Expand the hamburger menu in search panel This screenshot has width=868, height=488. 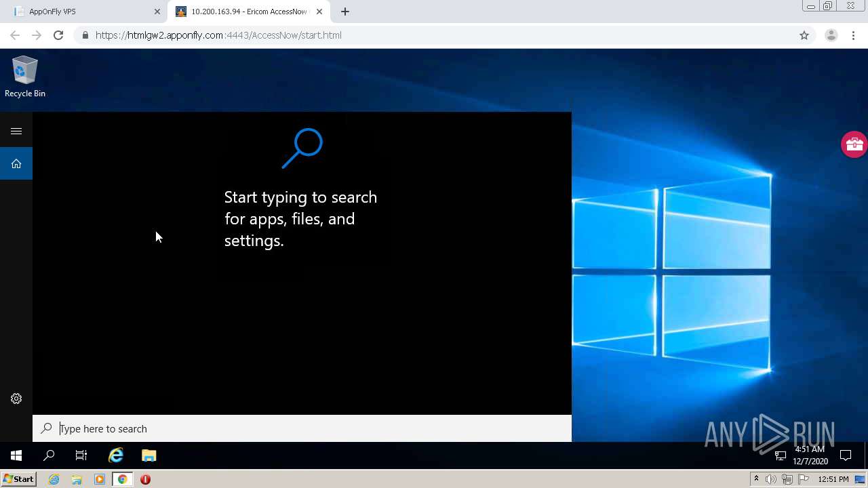point(16,131)
